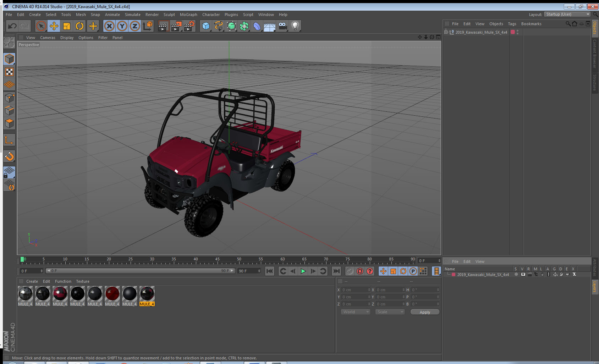Activate the Move tool in top toolbar
Image resolution: width=599 pixels, height=364 pixels.
(54, 26)
